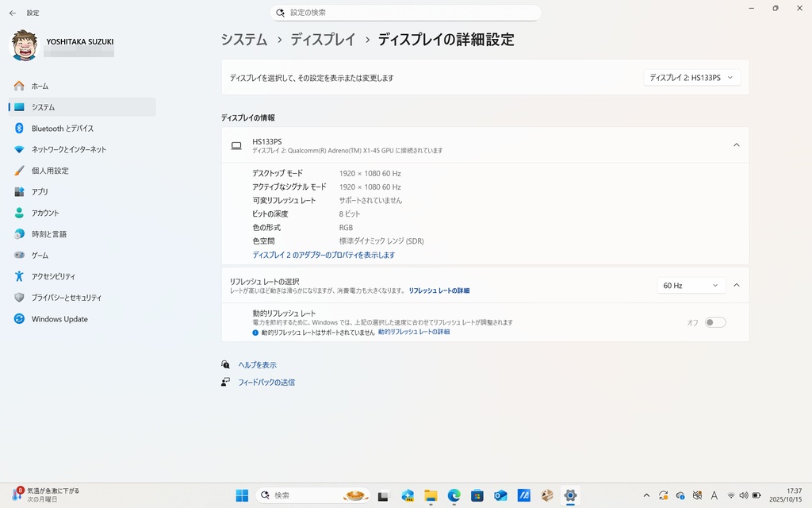Click システム in the breadcrumb

click(x=243, y=39)
